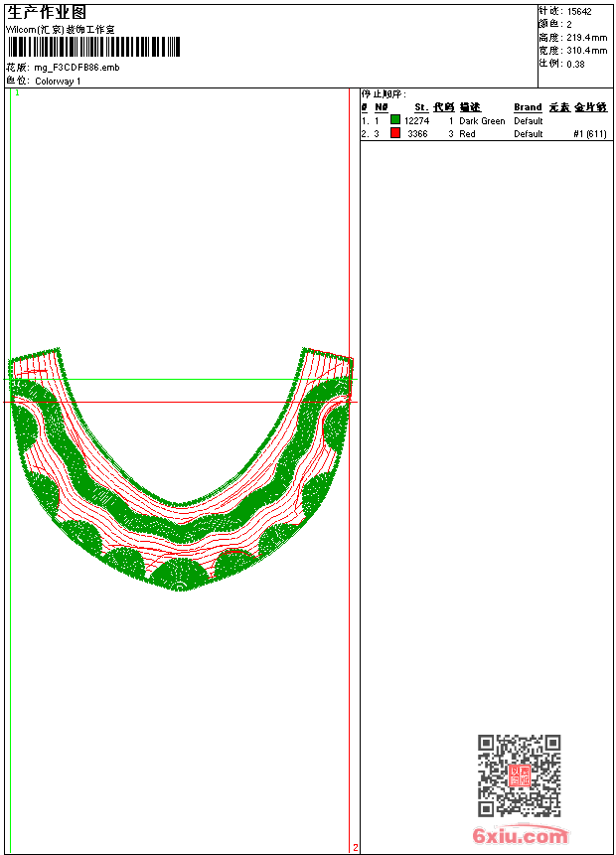Click the total stitch count 15642

click(x=579, y=12)
